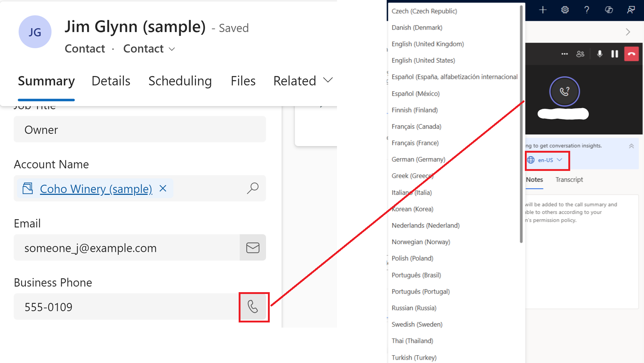Viewport: 644px width, 363px height.
Task: Mute the microphone during the call
Action: pyautogui.click(x=599, y=54)
